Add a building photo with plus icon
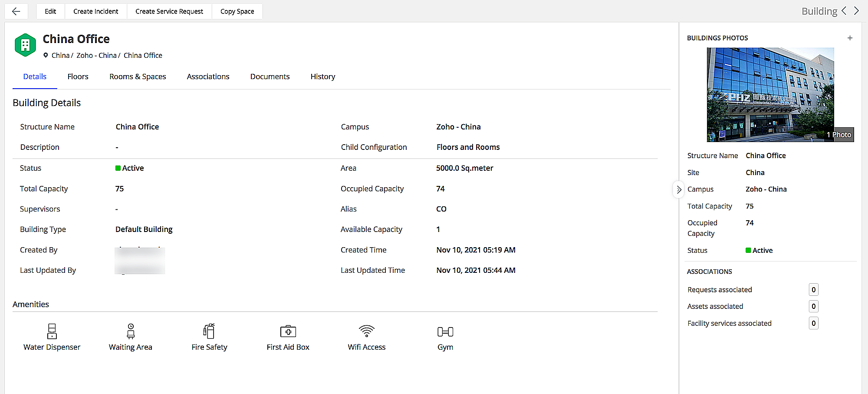The height and width of the screenshot is (394, 868). (x=850, y=38)
